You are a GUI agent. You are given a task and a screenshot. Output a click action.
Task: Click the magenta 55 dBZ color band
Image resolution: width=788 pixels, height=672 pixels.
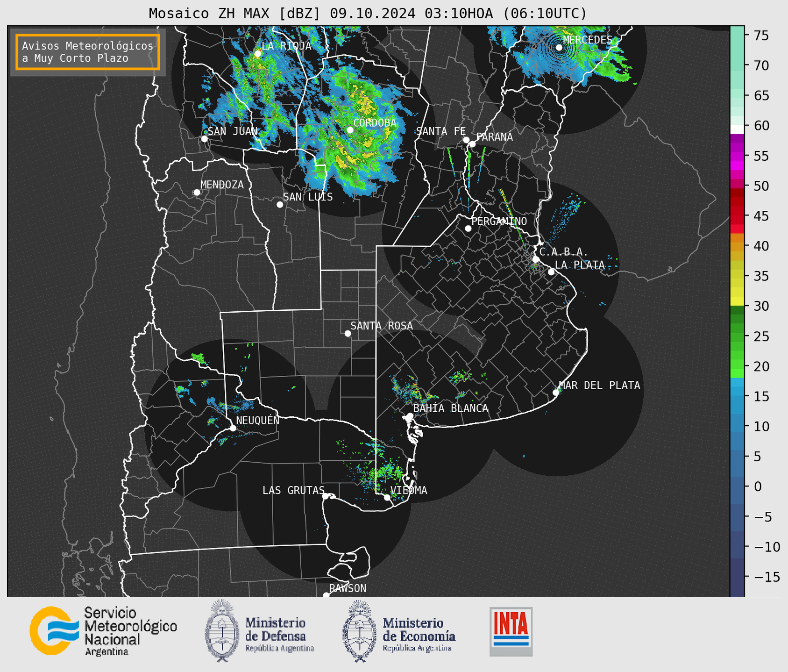coord(737,156)
